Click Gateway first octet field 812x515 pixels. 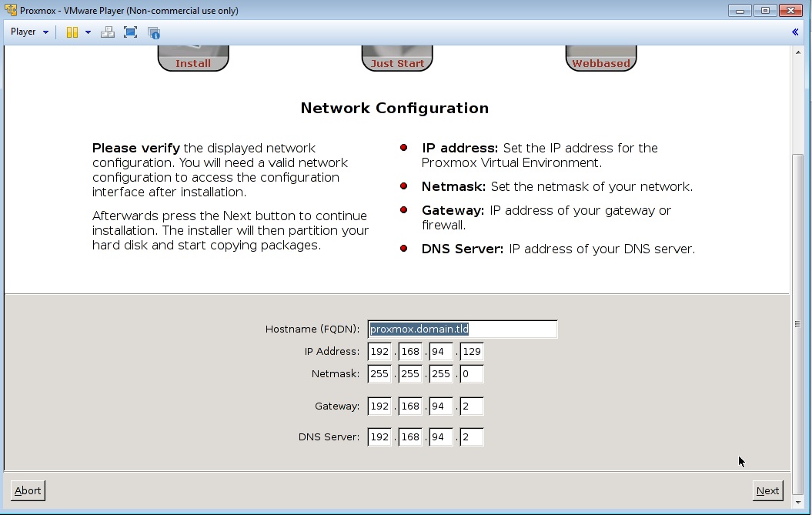click(x=379, y=406)
